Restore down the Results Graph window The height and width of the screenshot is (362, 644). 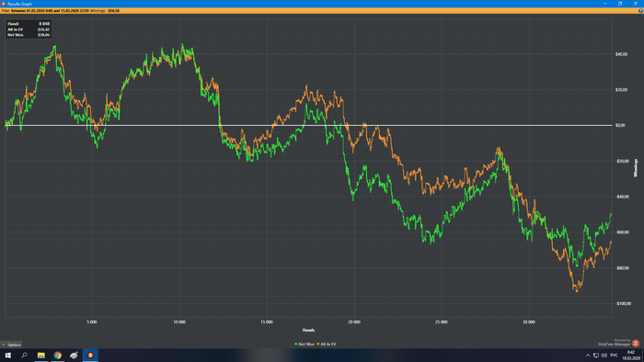[x=620, y=4]
